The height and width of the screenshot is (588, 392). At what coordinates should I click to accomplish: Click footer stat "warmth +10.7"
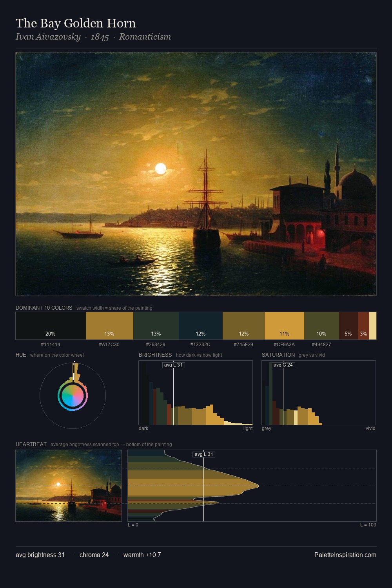pyautogui.click(x=142, y=555)
